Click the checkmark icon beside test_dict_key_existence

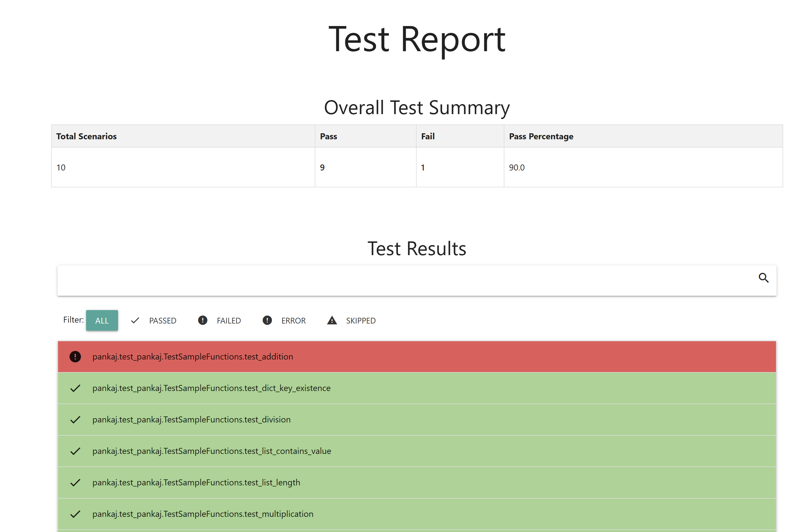click(x=75, y=388)
